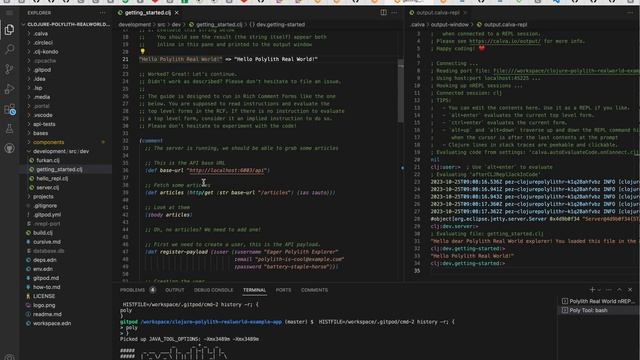Collapse the CLOJURE-POLYLITH-REALWORLD root folder
Viewport: 640px width, 360px height.
pyautogui.click(x=65, y=24)
